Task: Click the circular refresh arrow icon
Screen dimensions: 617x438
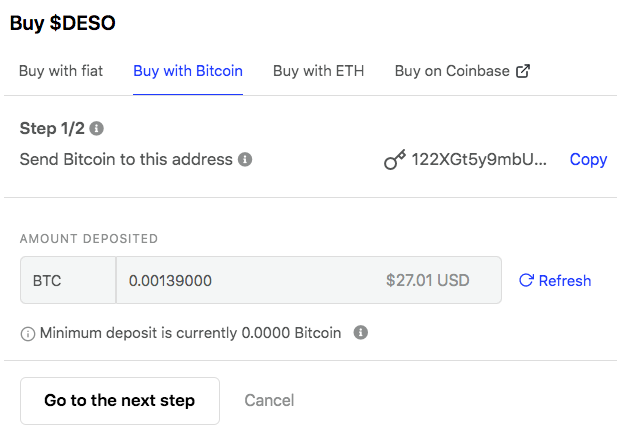Action: pos(526,280)
